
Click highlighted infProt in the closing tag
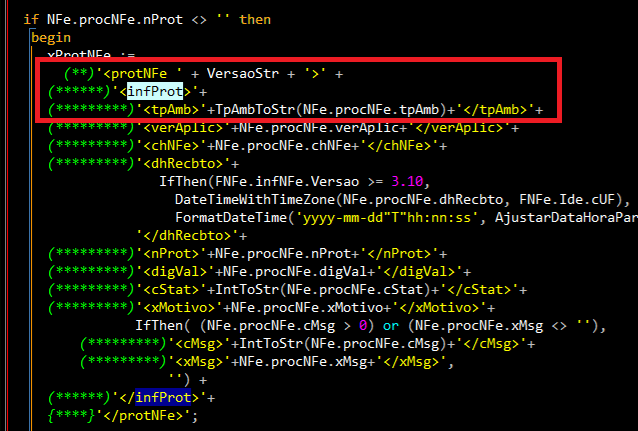coord(163,396)
